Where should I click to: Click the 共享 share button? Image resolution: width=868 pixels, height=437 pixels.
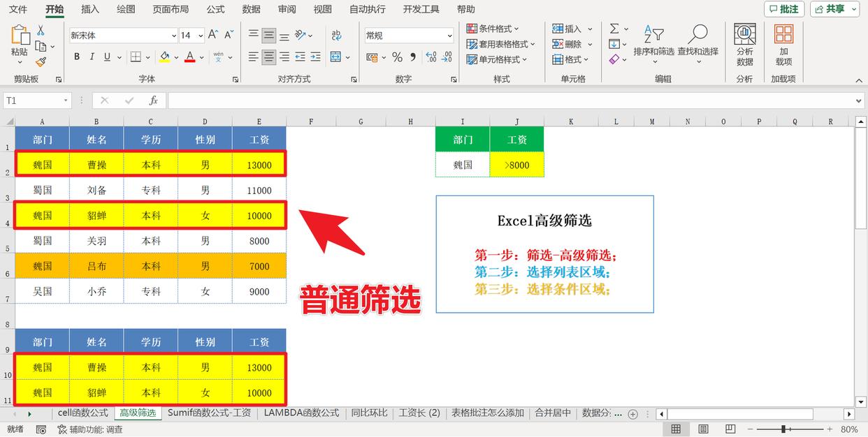835,9
